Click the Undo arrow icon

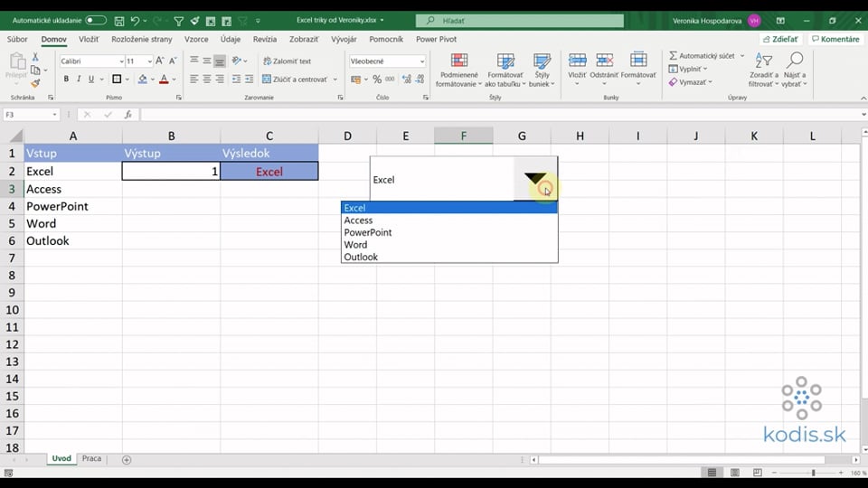click(x=135, y=21)
